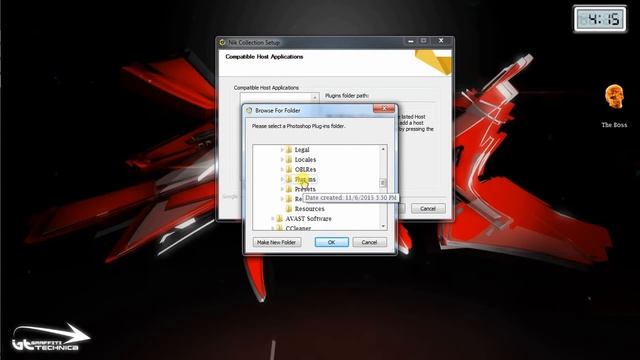Click the Locales folder icon

click(289, 159)
